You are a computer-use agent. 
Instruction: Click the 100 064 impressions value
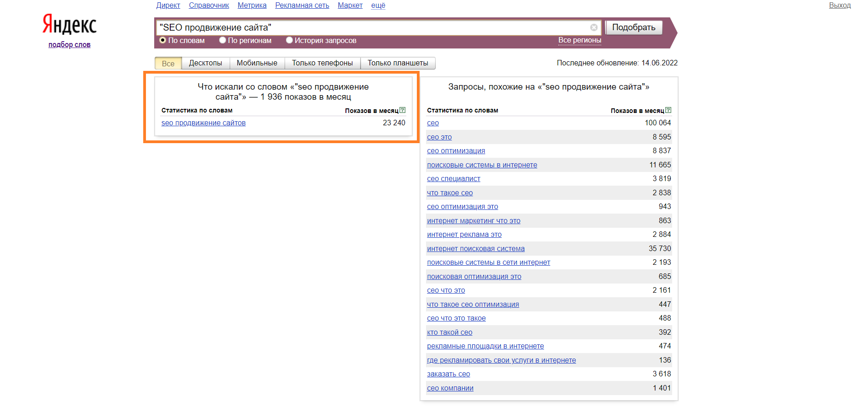point(658,123)
